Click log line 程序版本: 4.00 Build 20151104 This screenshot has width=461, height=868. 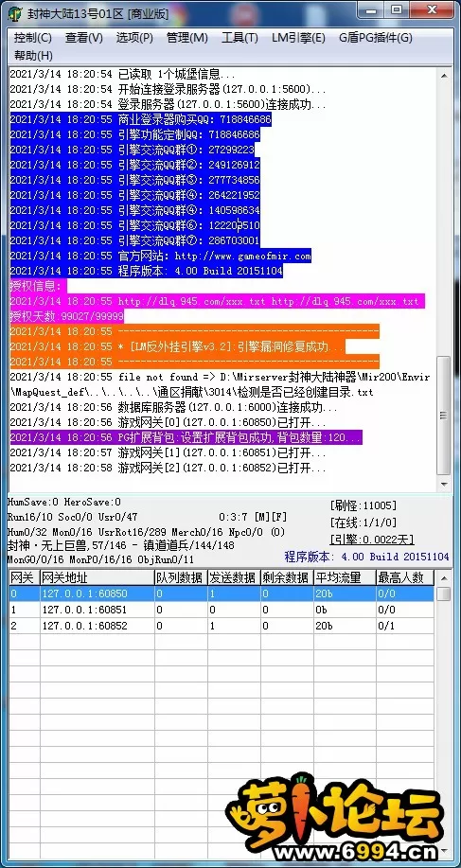(147, 272)
